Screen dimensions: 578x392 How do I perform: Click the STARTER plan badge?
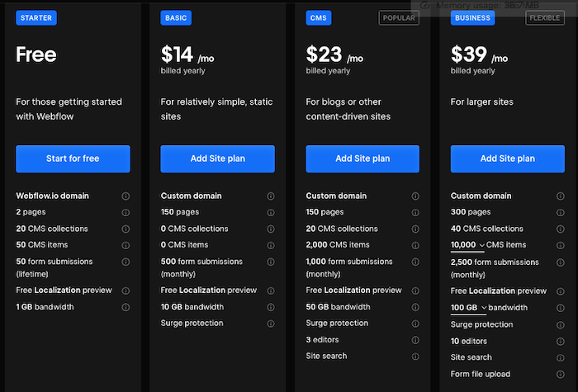coord(36,17)
